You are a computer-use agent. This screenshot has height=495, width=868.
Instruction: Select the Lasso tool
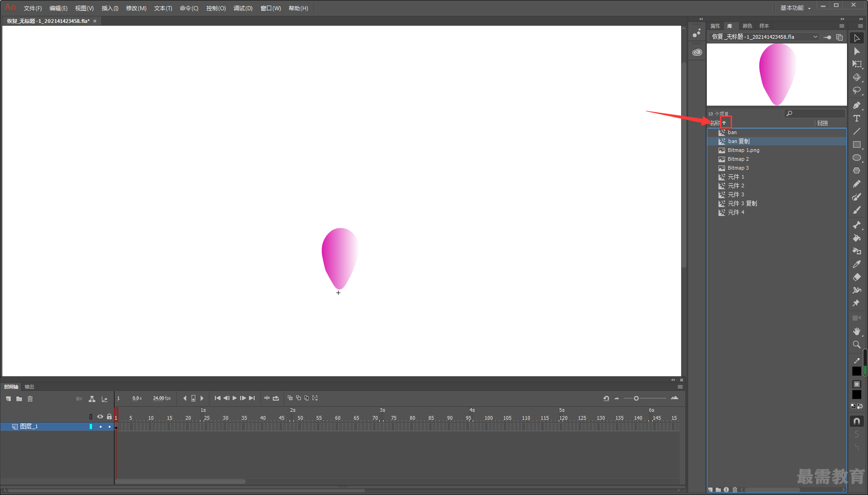[857, 90]
